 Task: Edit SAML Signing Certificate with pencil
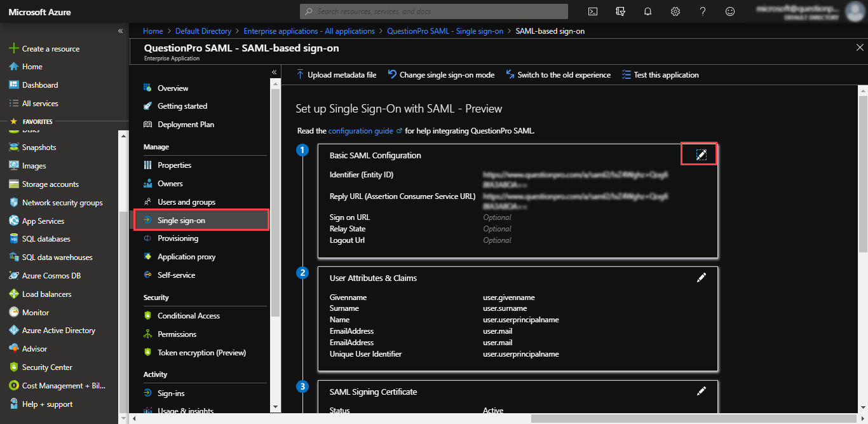click(x=701, y=392)
